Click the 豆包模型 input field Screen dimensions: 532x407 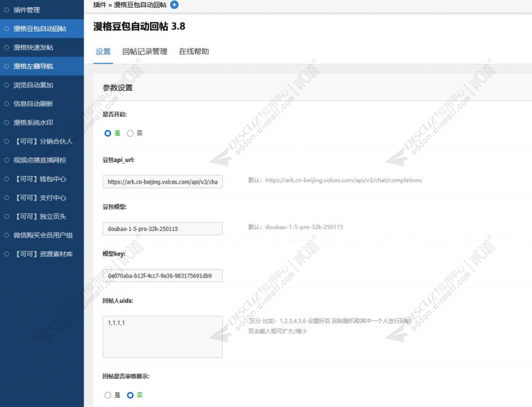tap(163, 229)
